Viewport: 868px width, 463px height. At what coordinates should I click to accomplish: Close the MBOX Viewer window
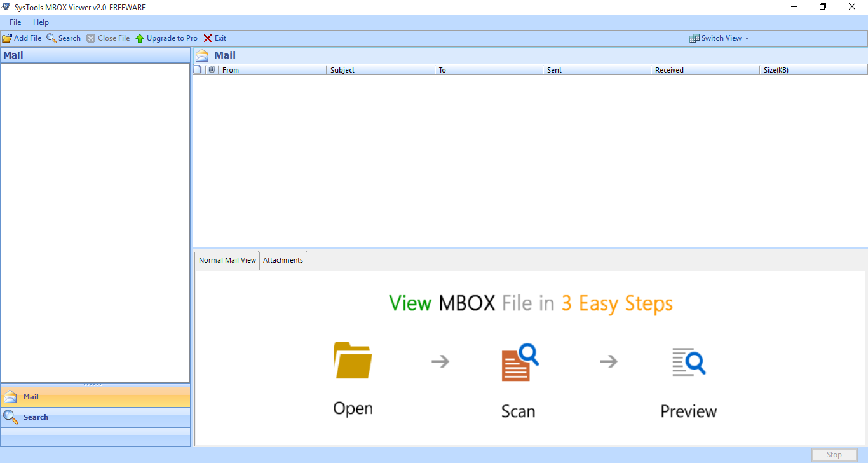coord(852,7)
